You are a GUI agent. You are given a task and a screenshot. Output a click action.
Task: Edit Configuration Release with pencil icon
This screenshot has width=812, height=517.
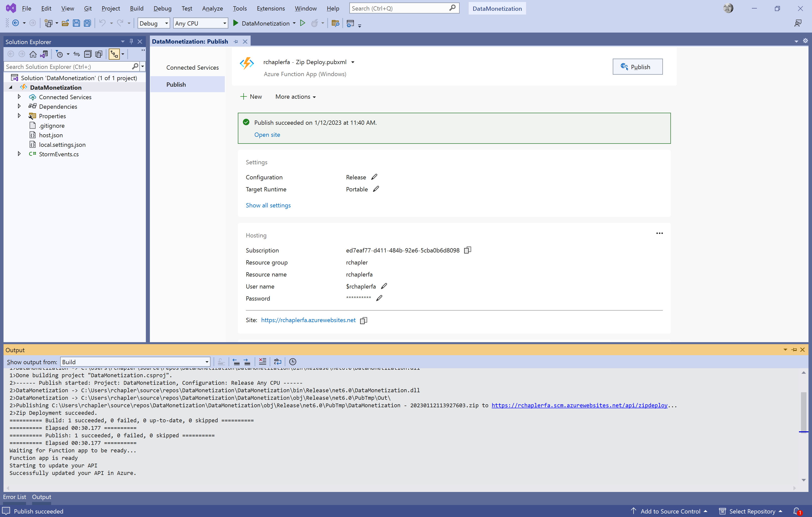pyautogui.click(x=374, y=177)
